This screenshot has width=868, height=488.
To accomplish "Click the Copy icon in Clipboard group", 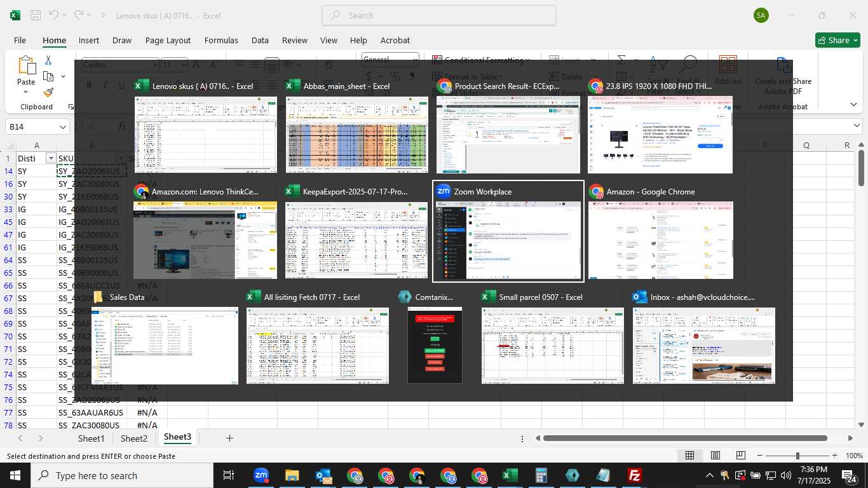I will (x=48, y=76).
